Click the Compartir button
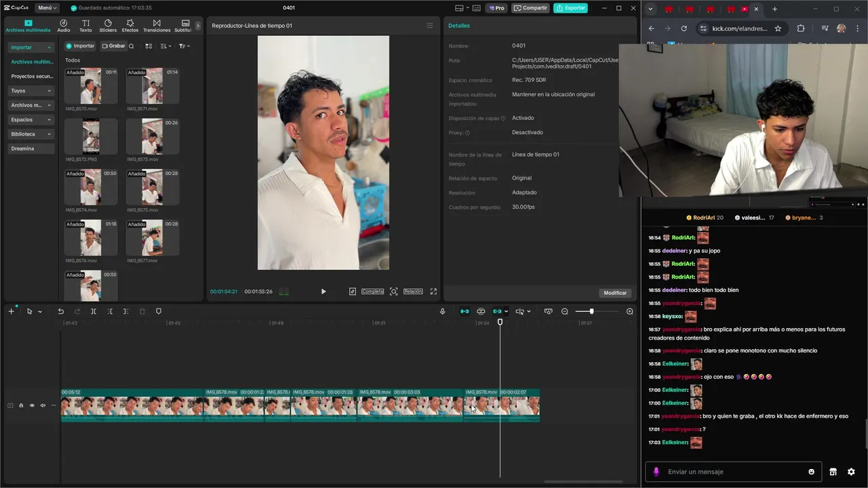Image resolution: width=868 pixels, height=488 pixels. pyautogui.click(x=530, y=8)
